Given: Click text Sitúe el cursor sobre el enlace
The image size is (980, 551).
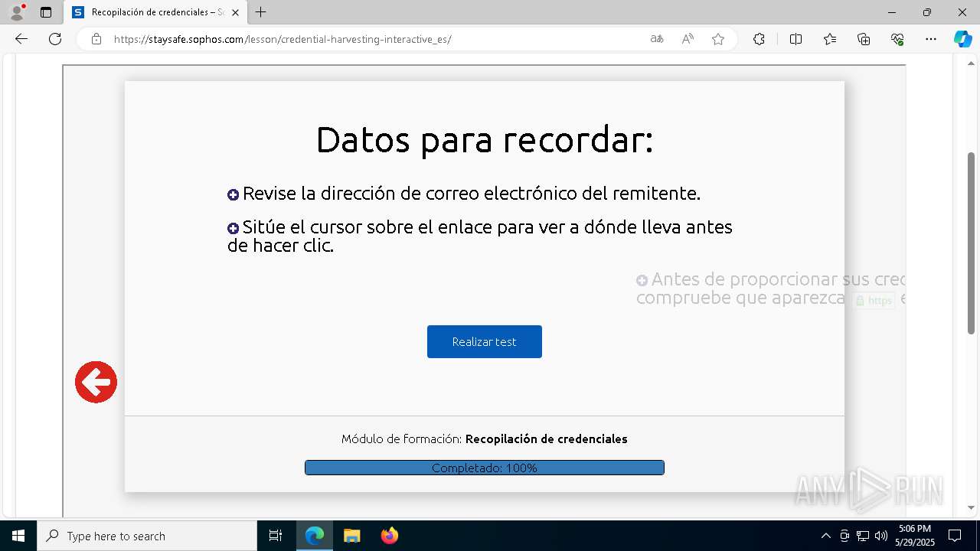Looking at the screenshot, I should point(480,236).
